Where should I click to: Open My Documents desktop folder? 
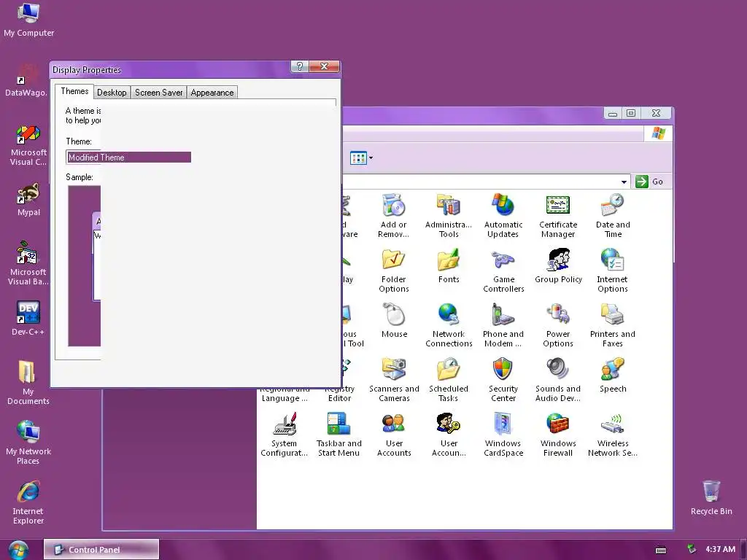tap(28, 382)
